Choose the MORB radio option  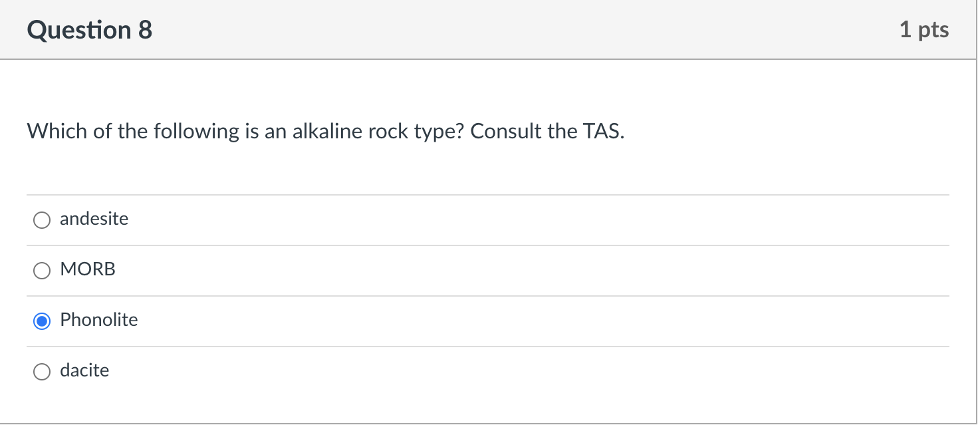[x=42, y=271]
